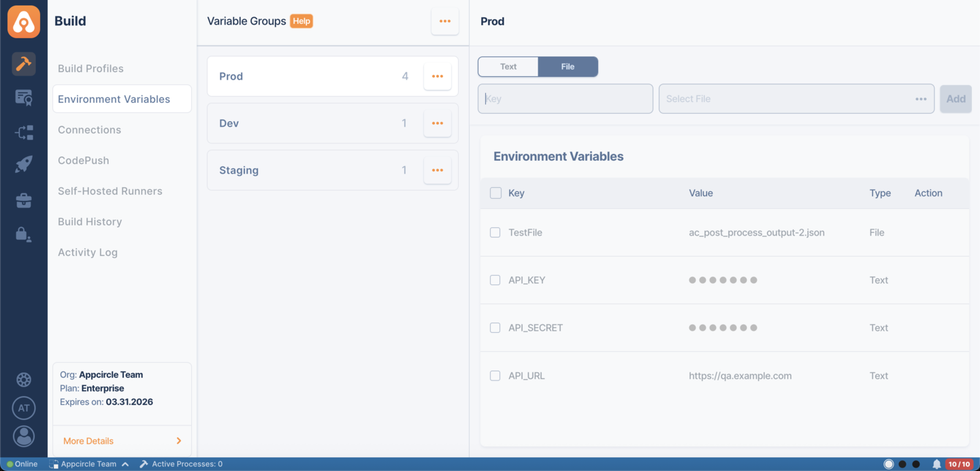Open the Build module via hammer icon
This screenshot has height=471, width=980.
[24, 64]
